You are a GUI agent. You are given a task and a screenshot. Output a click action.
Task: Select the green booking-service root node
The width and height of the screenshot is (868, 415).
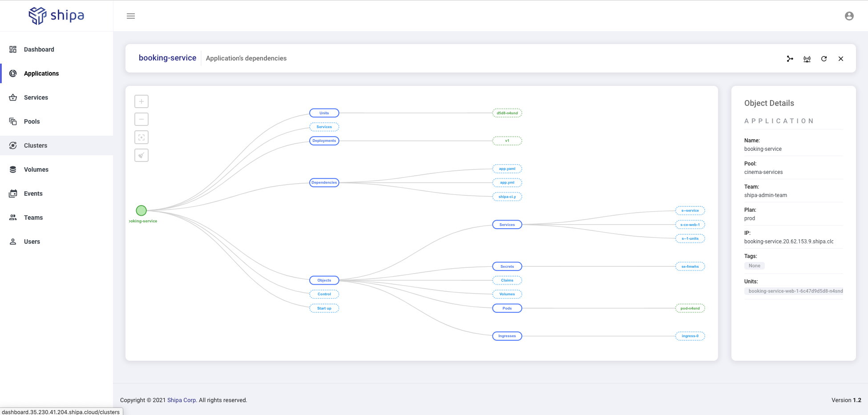click(x=141, y=210)
